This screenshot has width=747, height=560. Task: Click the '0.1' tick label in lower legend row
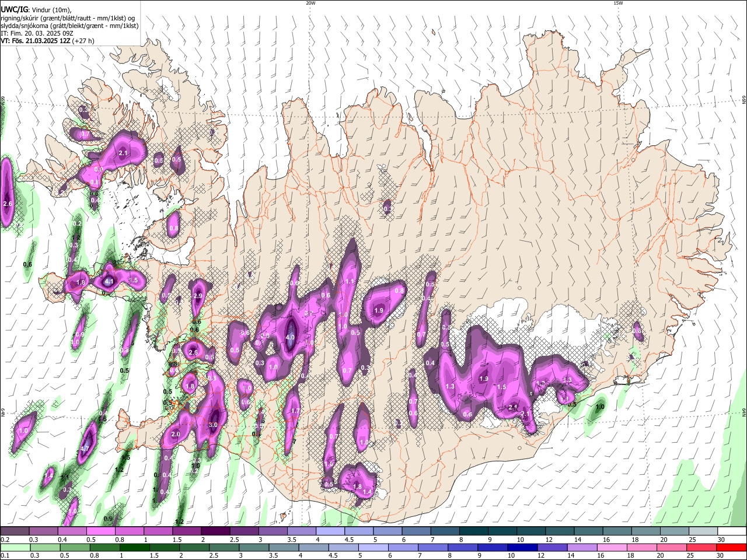pyautogui.click(x=5, y=556)
